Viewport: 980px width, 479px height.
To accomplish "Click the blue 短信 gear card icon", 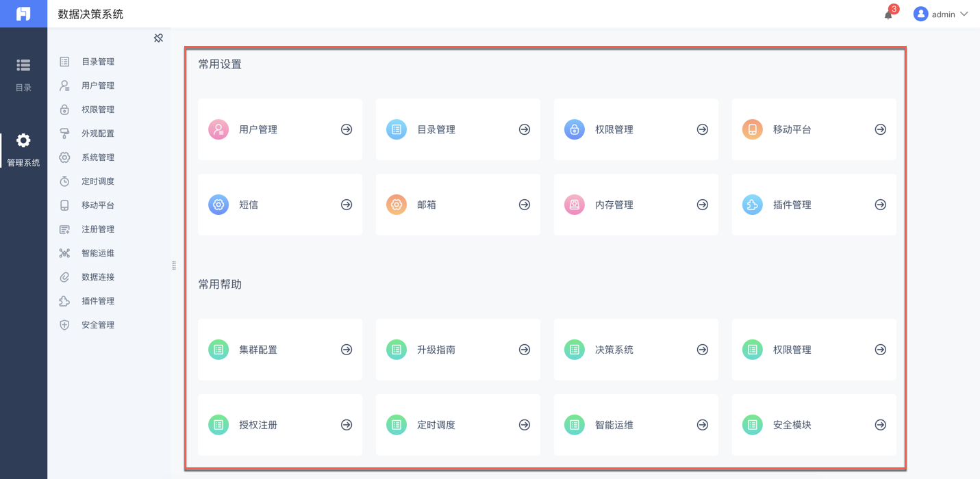I will [218, 205].
